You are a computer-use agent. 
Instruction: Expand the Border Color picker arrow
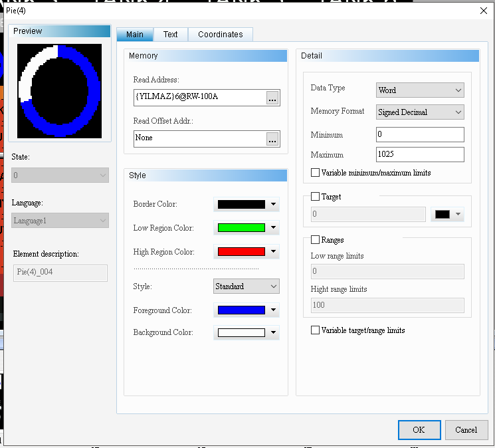click(273, 204)
